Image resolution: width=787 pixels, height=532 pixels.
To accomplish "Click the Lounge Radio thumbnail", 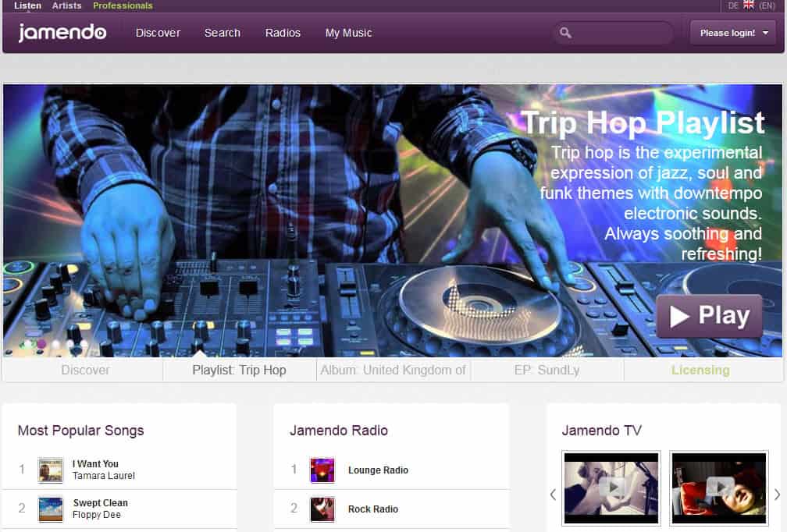I will coord(322,470).
